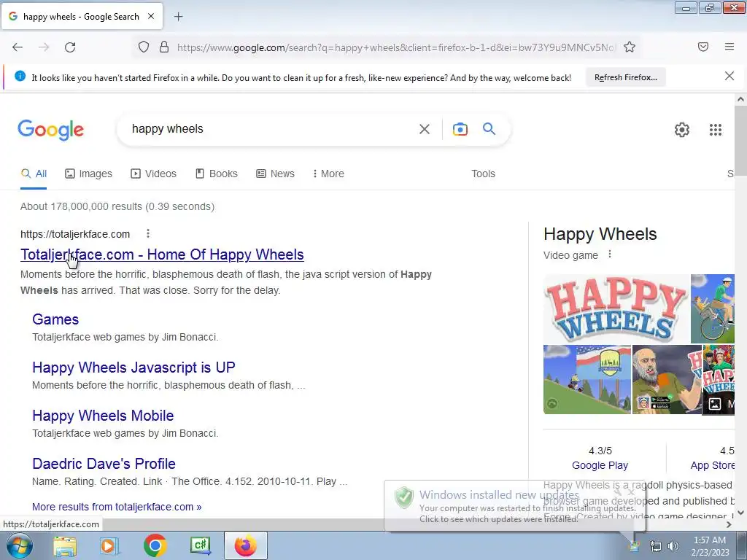Open the Windows installed new updates notification

[x=514, y=506]
